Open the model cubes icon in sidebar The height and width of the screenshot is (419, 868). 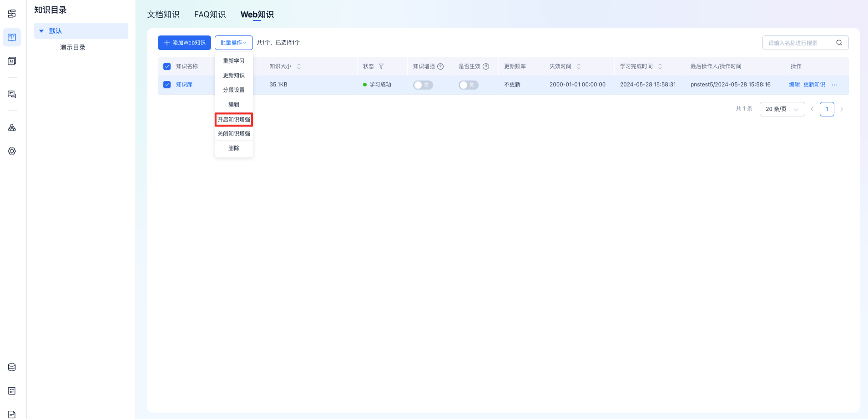click(x=12, y=128)
